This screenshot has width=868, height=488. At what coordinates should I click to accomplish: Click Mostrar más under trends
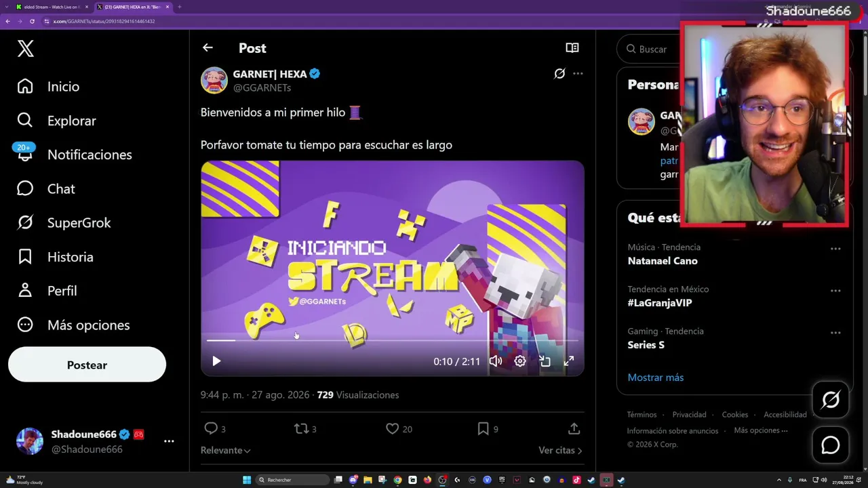click(656, 378)
